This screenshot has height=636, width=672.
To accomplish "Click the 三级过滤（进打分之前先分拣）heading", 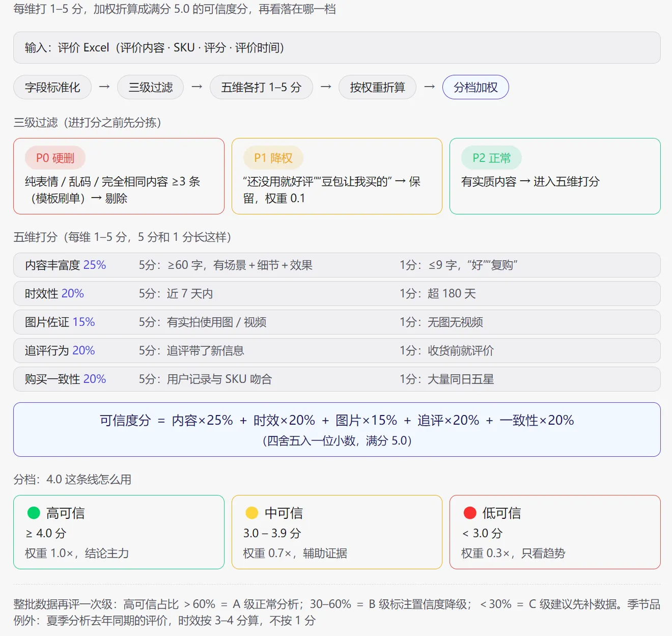I will 88,123.
